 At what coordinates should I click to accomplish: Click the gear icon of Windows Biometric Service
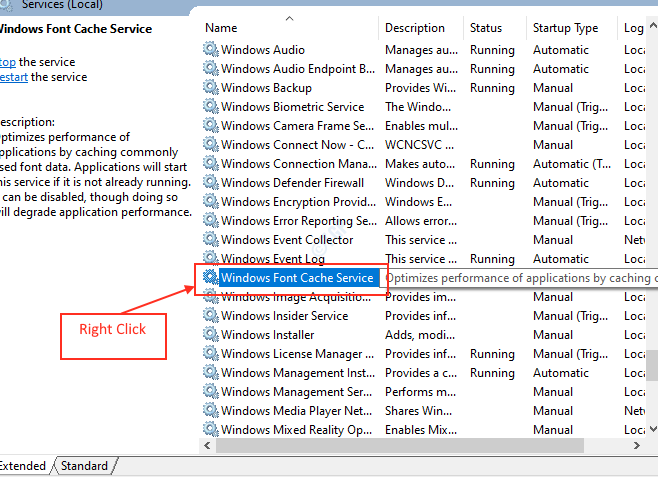coord(211,106)
